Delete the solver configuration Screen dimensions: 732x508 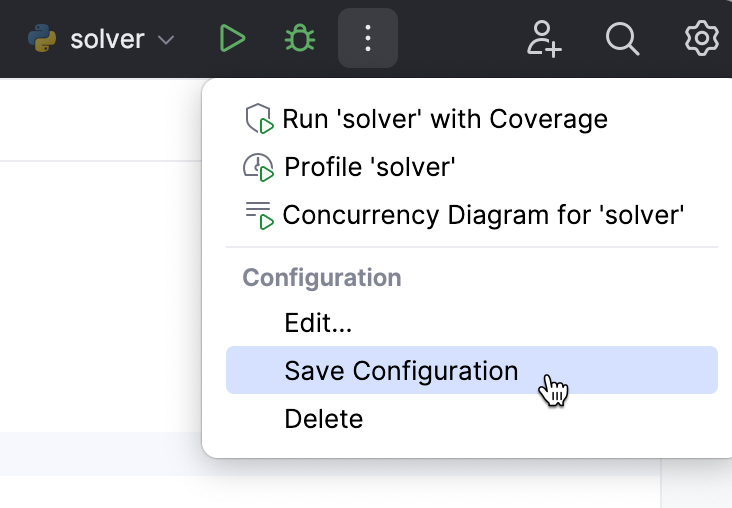[324, 418]
